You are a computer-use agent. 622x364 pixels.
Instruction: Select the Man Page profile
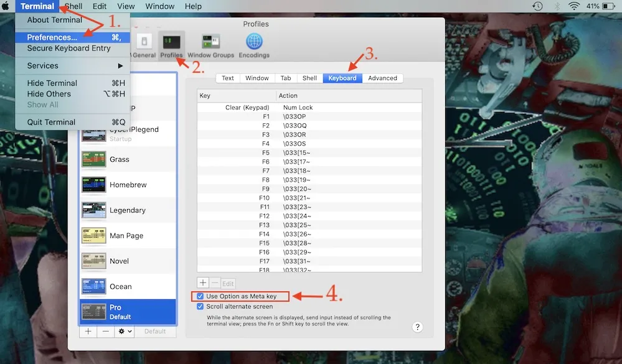pyautogui.click(x=128, y=236)
